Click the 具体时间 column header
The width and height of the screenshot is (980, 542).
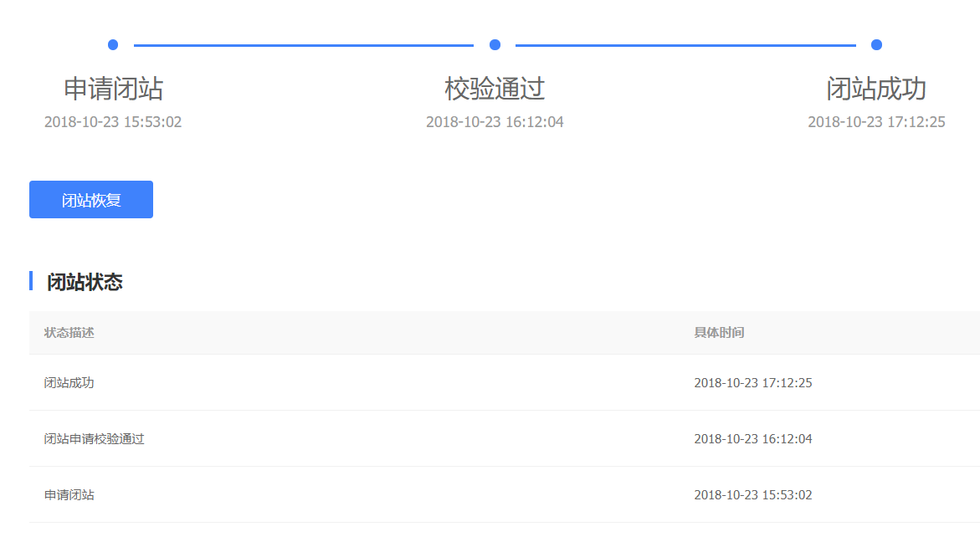[719, 333]
